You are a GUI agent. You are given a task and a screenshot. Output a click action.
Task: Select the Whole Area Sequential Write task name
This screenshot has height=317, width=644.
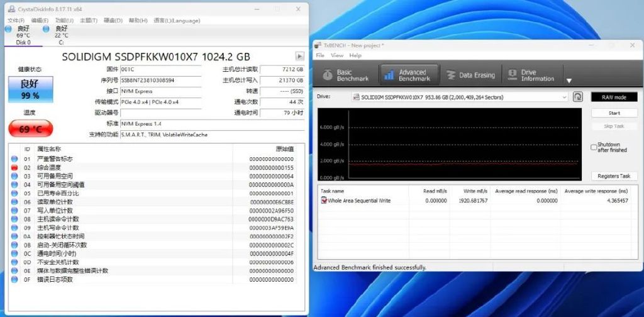pyautogui.click(x=359, y=201)
